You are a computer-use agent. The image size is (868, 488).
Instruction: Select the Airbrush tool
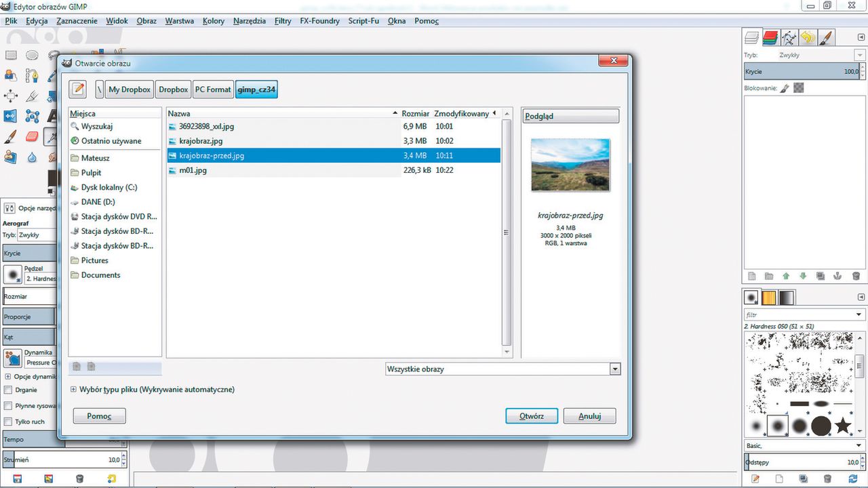50,136
